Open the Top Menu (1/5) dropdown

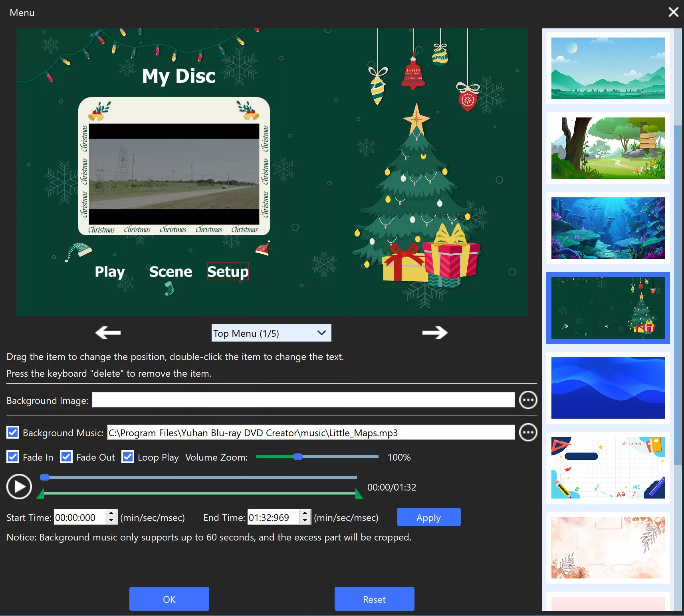(271, 333)
